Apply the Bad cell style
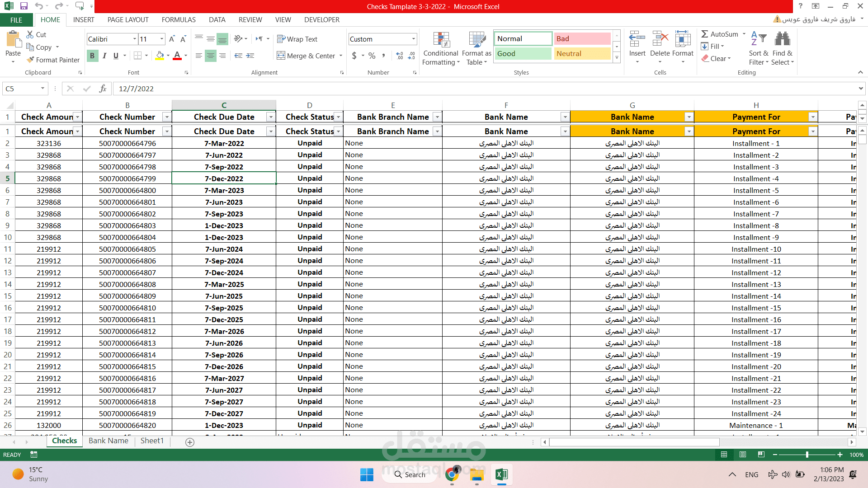868x488 pixels. click(x=582, y=39)
